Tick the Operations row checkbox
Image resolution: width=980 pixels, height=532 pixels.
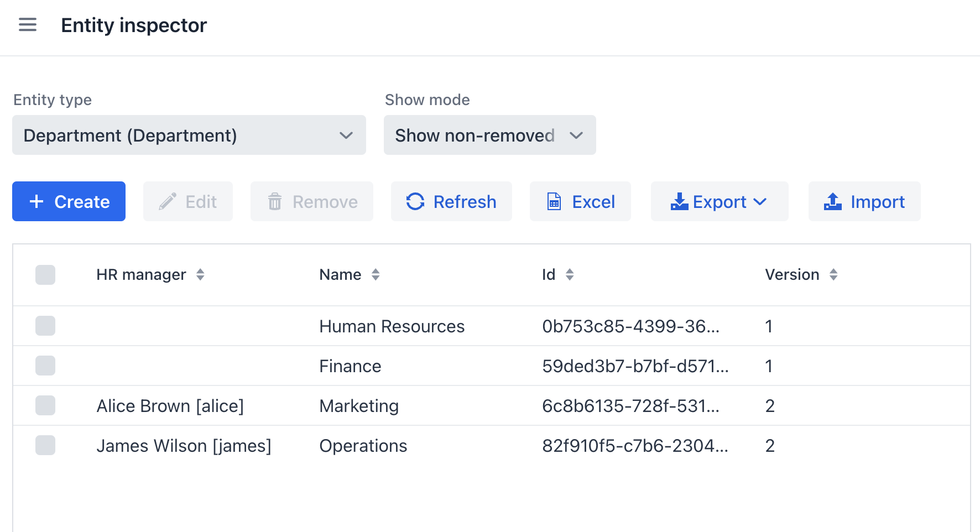click(45, 446)
